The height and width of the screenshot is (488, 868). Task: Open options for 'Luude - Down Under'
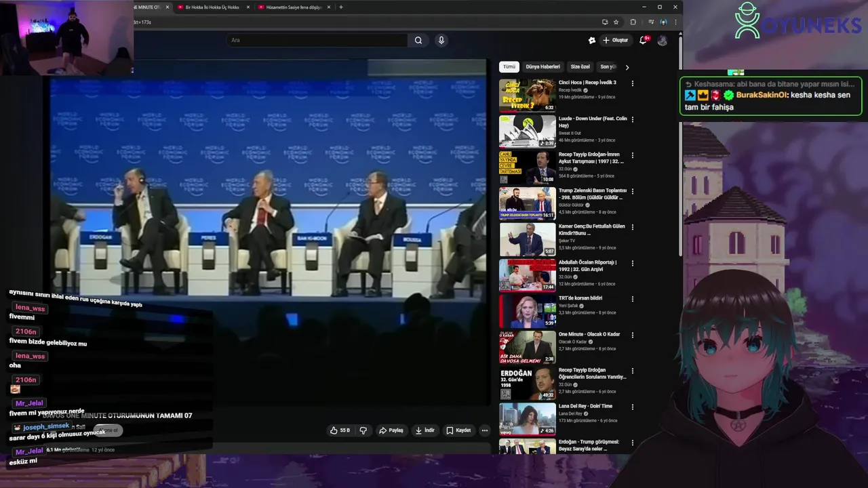coord(633,119)
